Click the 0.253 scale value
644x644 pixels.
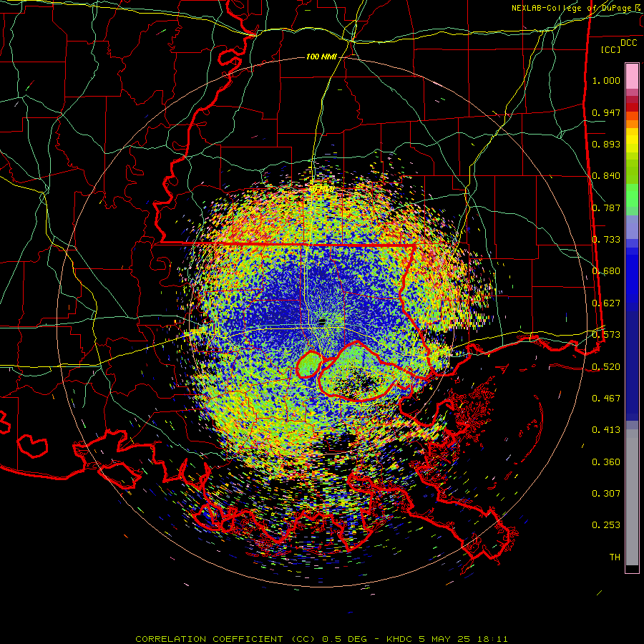pos(606,525)
